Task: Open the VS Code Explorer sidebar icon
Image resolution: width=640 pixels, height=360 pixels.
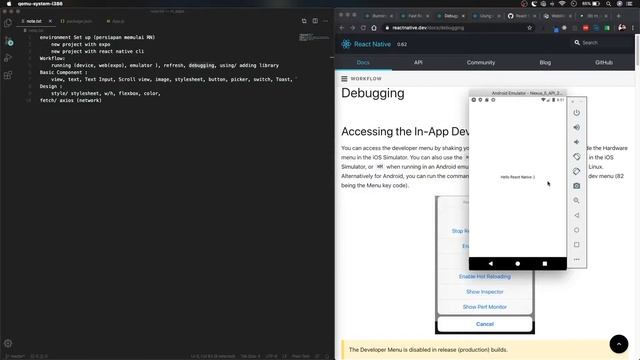Action: [x=8, y=23]
